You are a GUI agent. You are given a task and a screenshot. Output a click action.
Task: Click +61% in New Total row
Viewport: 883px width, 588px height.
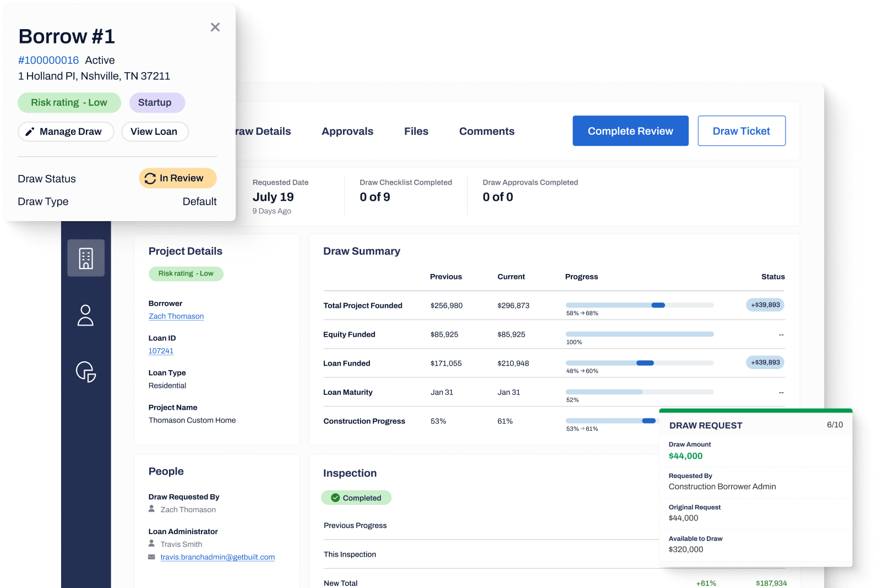coord(706,583)
